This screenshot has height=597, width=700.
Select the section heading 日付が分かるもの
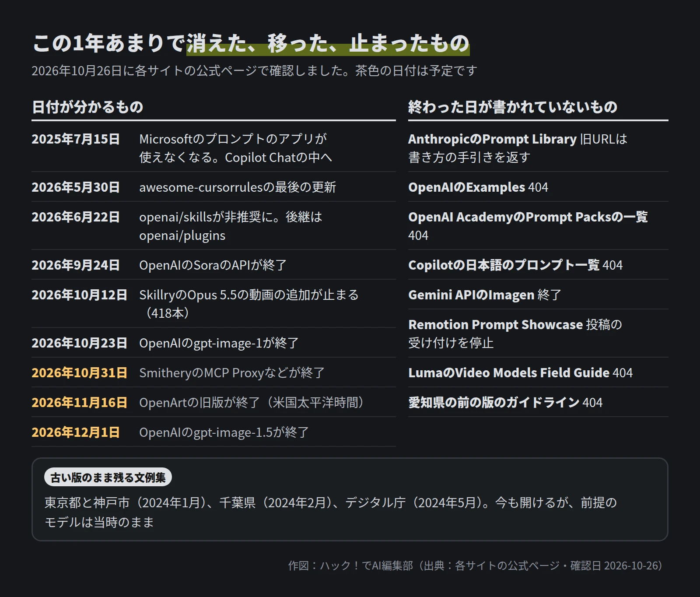pos(87,107)
